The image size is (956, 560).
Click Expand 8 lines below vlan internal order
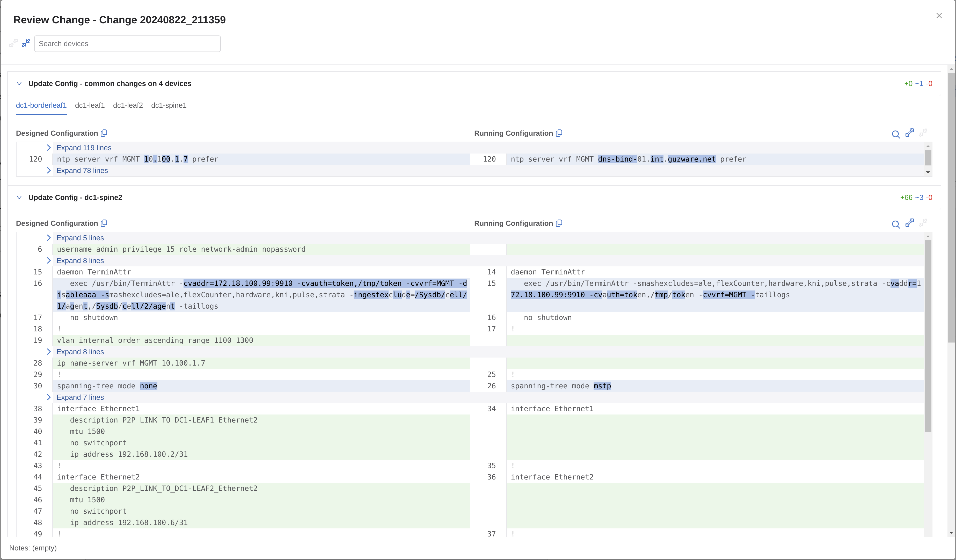(x=80, y=352)
